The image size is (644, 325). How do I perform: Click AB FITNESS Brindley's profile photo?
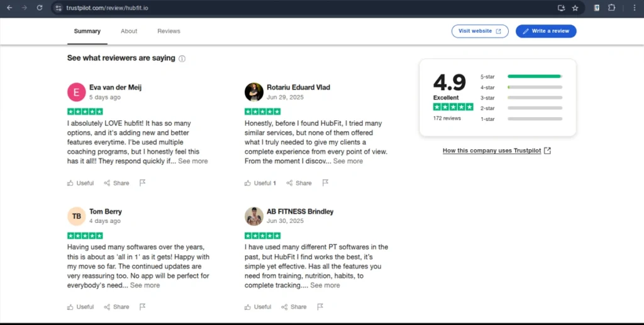(254, 216)
